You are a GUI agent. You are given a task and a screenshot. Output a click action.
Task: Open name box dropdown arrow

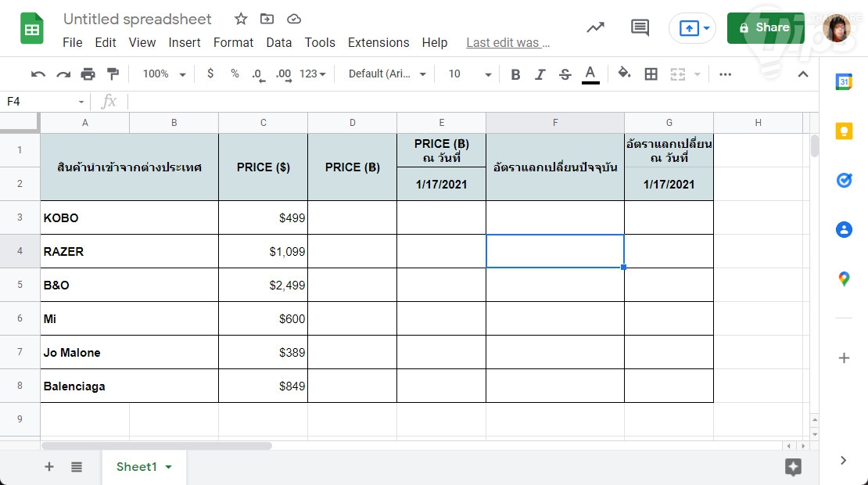tap(81, 102)
